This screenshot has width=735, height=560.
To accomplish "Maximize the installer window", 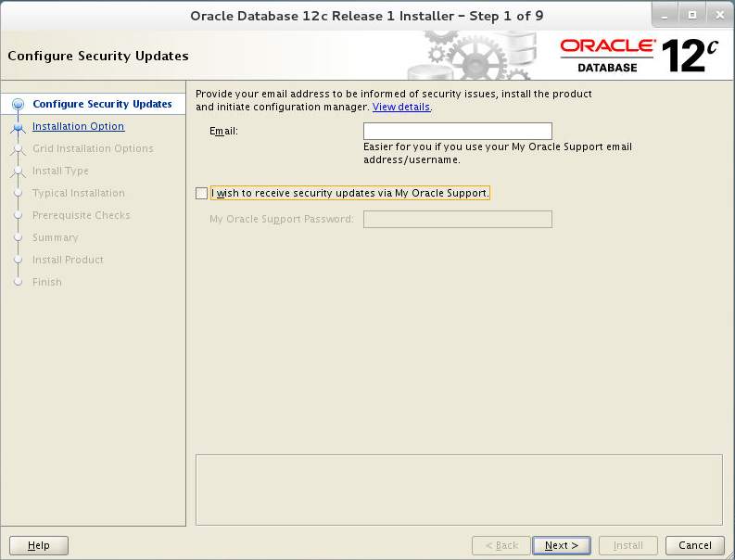I will click(692, 15).
